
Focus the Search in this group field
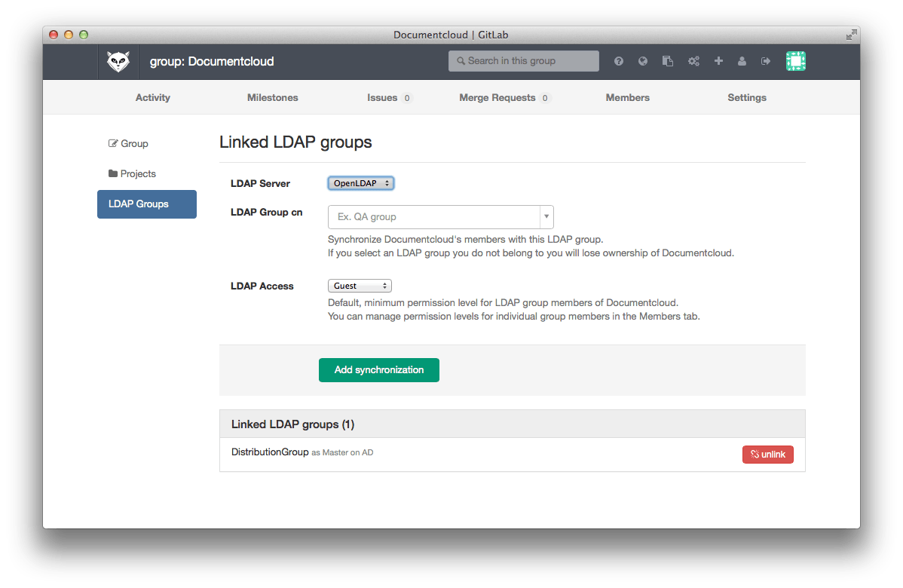[528, 61]
